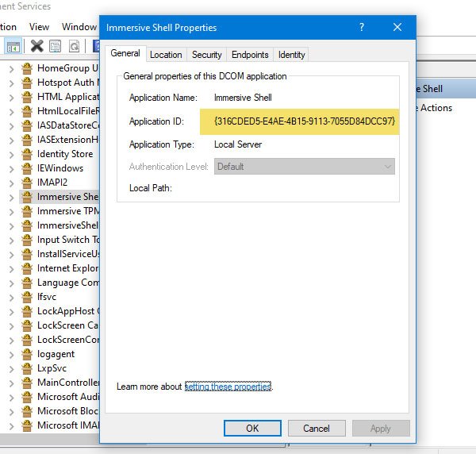Expand the HomeGroup tree node
The width and height of the screenshot is (476, 454).
tap(12, 69)
